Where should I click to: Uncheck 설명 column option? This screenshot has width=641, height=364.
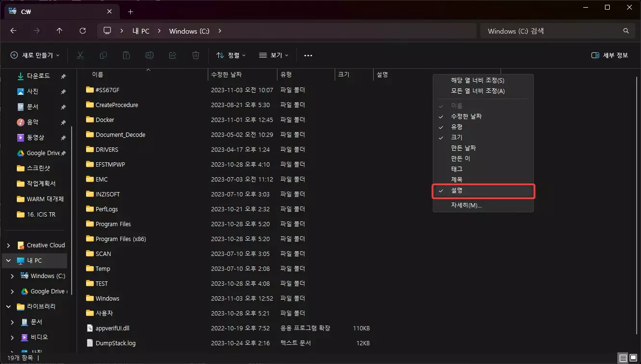483,191
